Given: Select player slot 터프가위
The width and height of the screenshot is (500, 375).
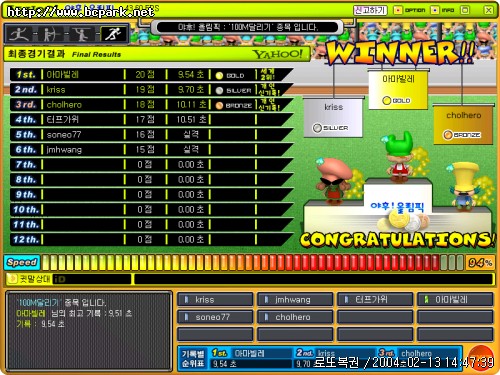Looking at the screenshot, I should pos(375,300).
